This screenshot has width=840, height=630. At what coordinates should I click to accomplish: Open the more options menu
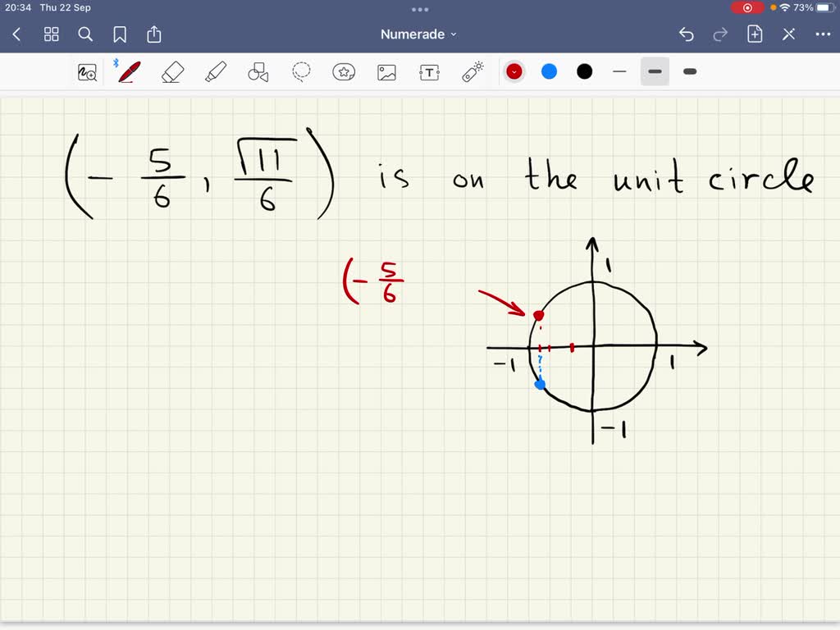(824, 34)
